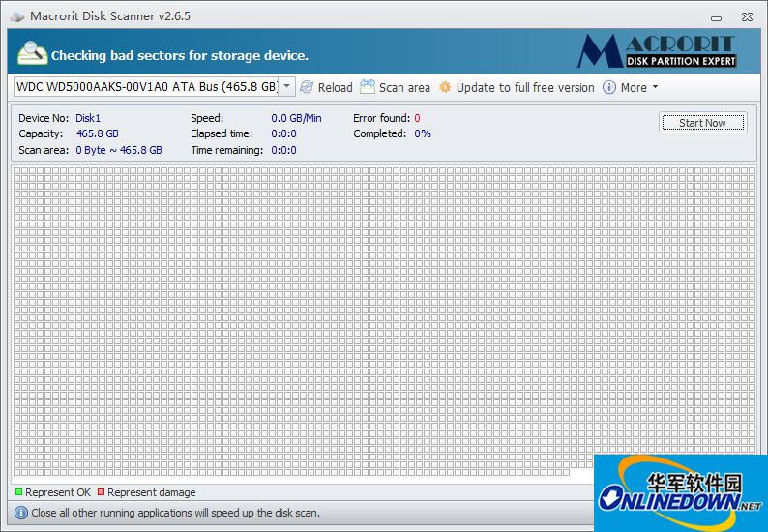Click the Error found count
This screenshot has width=768, height=532.
(x=417, y=118)
